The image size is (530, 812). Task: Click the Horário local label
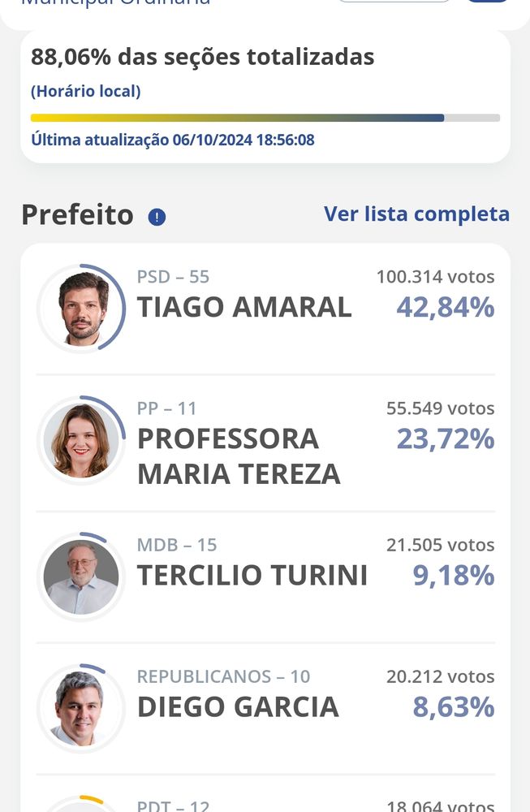pyautogui.click(x=86, y=91)
